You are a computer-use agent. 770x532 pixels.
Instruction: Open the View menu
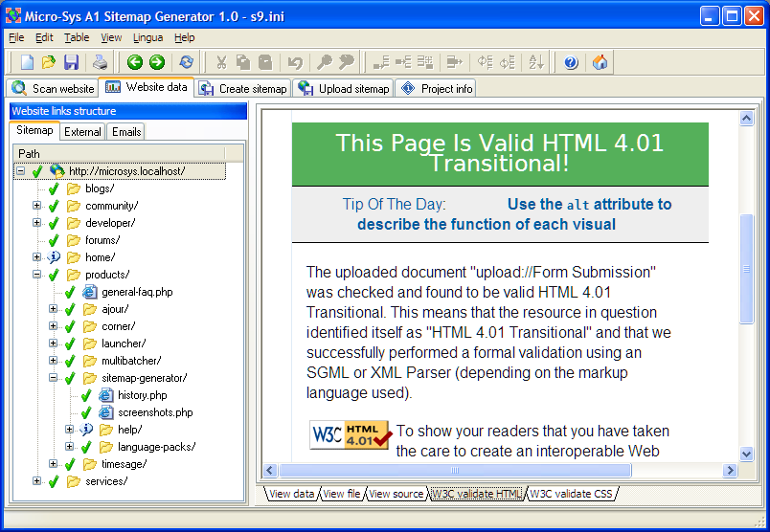click(111, 37)
